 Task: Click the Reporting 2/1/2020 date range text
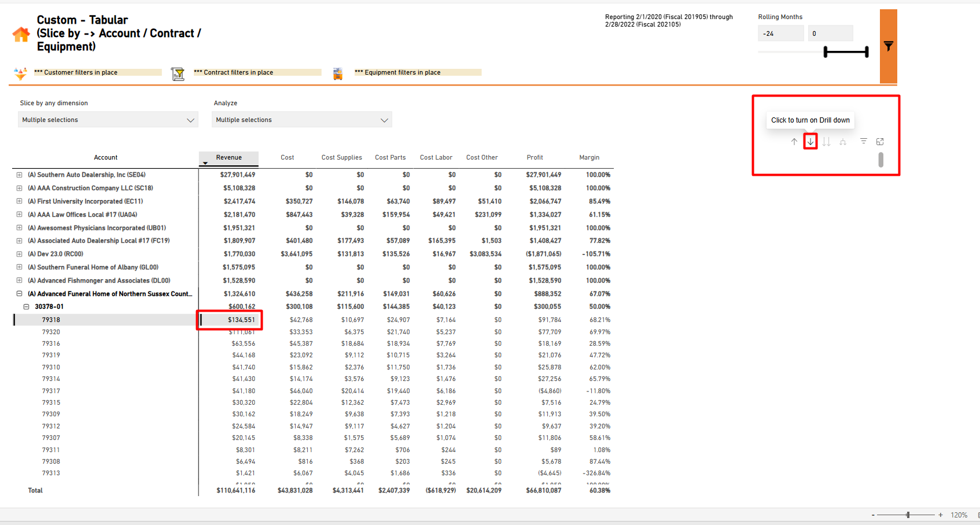pyautogui.click(x=669, y=21)
